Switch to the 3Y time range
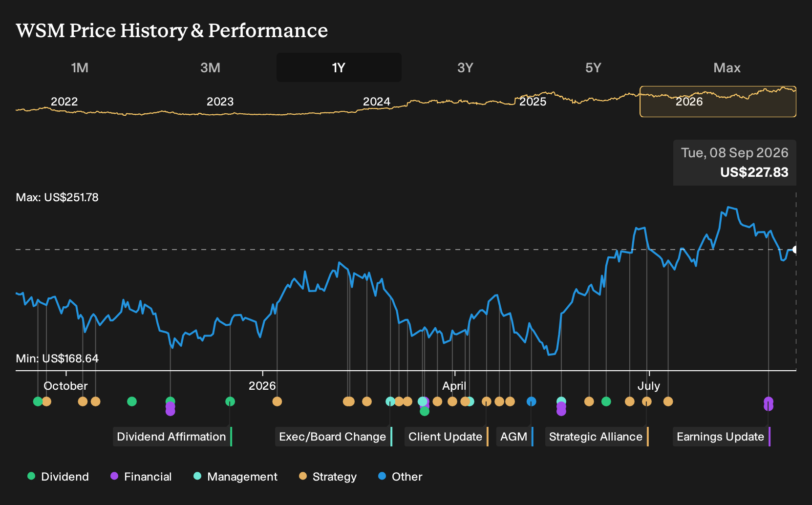This screenshot has width=812, height=505. coord(465,67)
